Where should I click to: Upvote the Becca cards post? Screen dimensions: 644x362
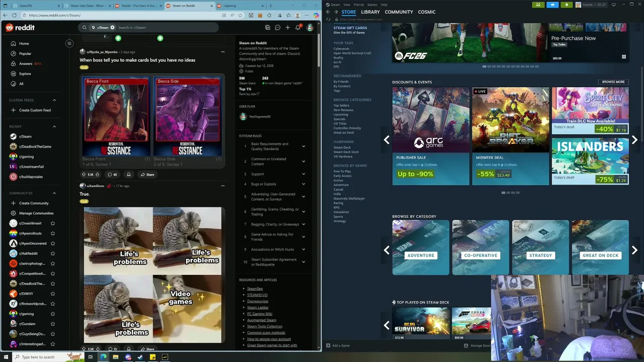(84, 174)
